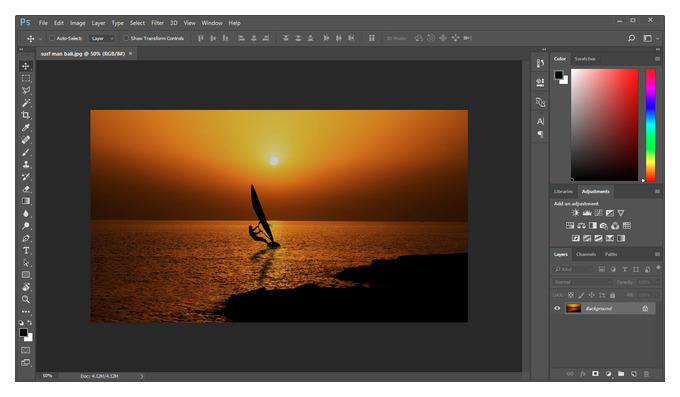Open the layer blend mode Normal dropdown

click(581, 282)
